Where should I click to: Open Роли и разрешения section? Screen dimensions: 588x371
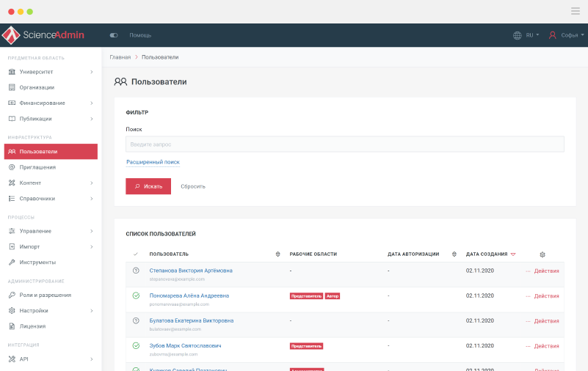click(45, 295)
